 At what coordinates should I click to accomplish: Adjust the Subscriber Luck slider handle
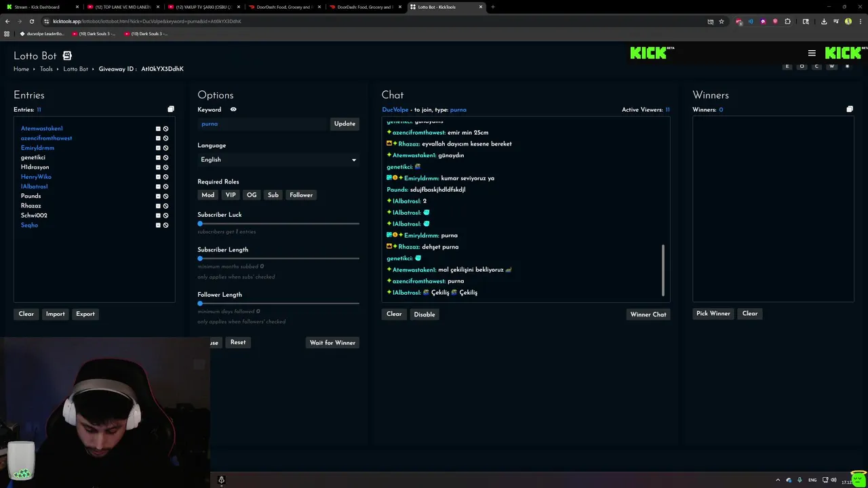point(200,224)
